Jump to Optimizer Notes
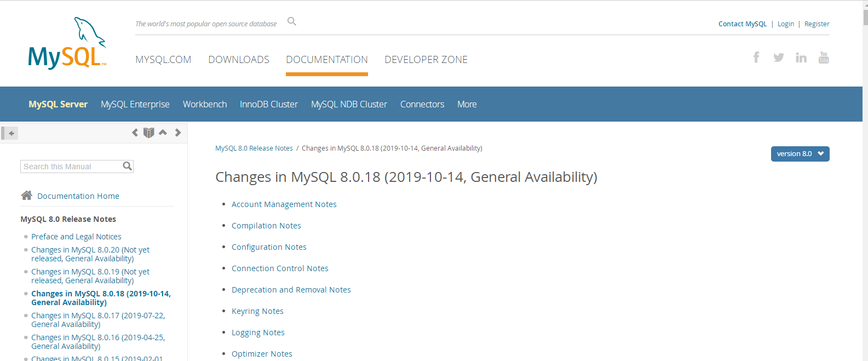The height and width of the screenshot is (361, 868). 262,354
